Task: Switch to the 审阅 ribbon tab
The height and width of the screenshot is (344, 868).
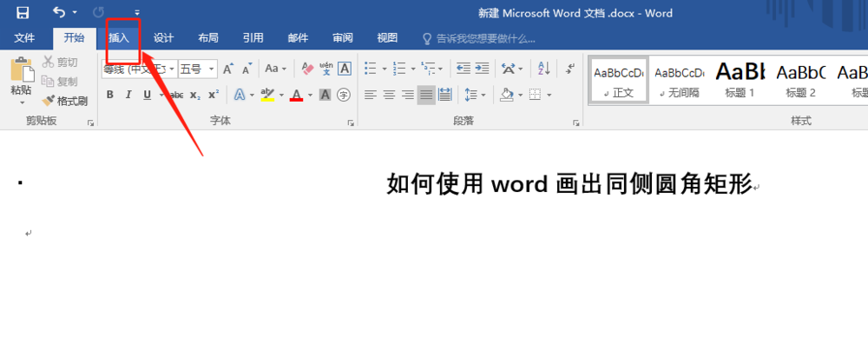Action: coord(343,37)
